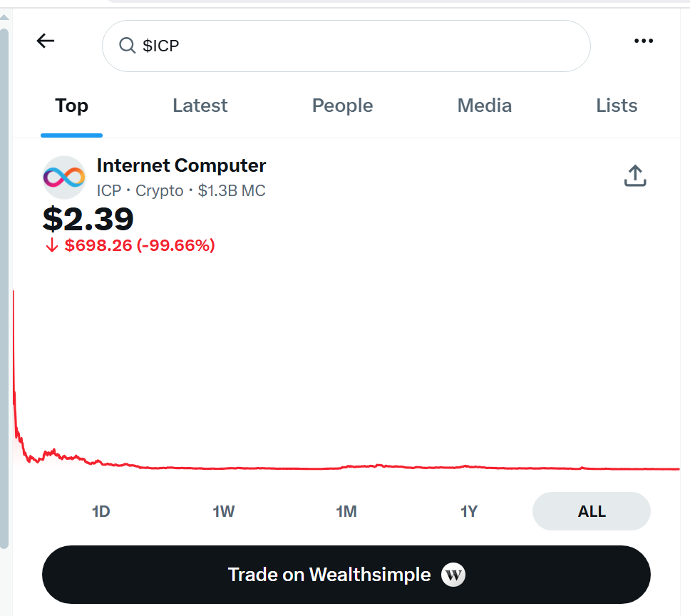Click the $ICP search input field

(346, 46)
